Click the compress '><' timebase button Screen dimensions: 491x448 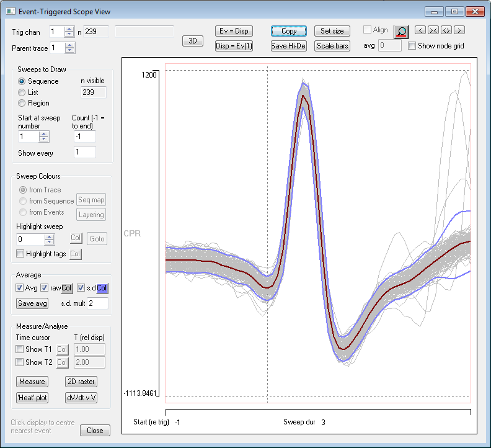(433, 30)
